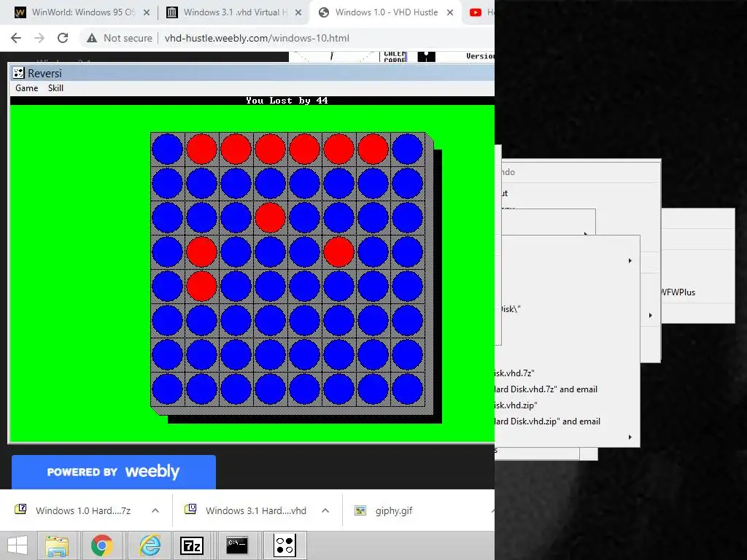Click the blue disc in the bottom-right board corner
Screen dimensions: 747x560
coord(407,389)
